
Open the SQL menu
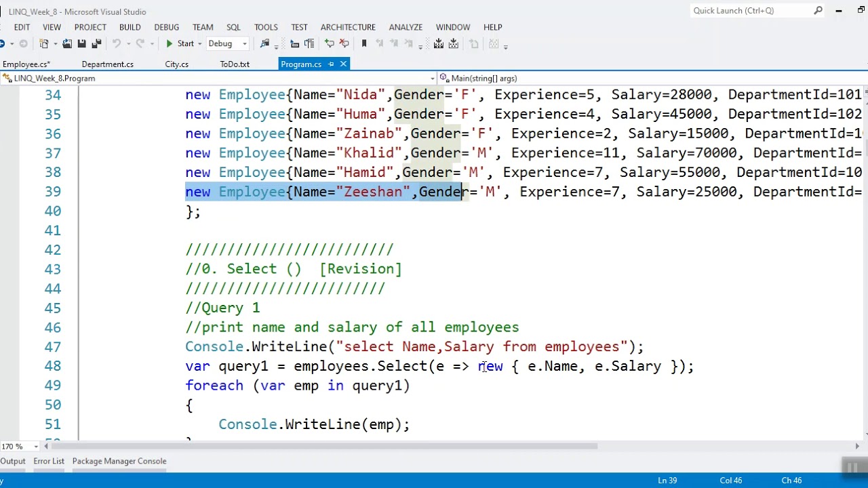coord(233,27)
